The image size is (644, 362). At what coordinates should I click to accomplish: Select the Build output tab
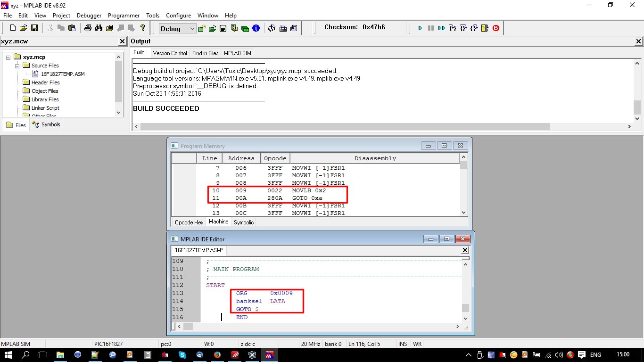139,53
